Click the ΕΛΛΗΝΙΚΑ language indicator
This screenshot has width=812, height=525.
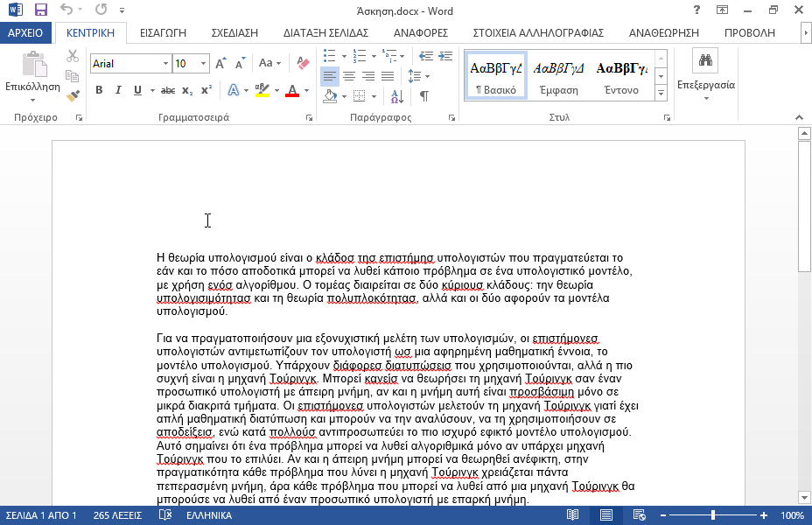[x=209, y=515]
